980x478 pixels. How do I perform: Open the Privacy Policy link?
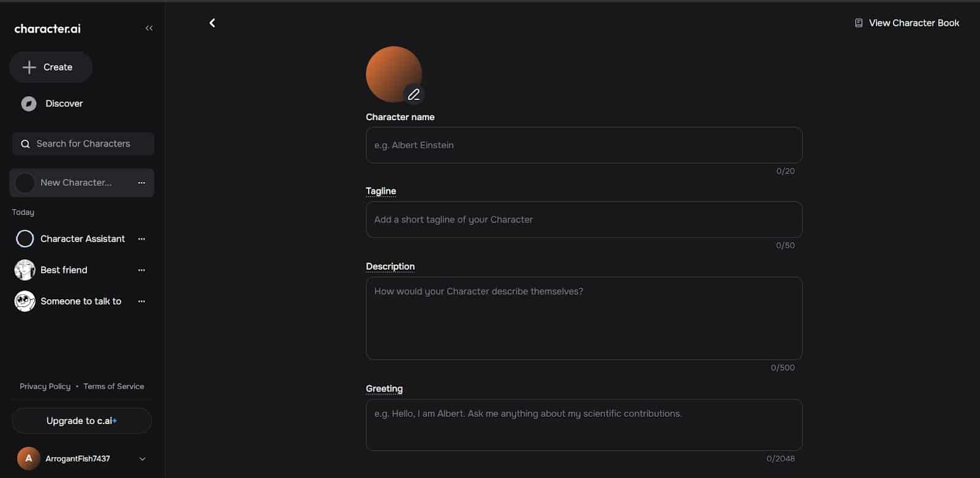pyautogui.click(x=45, y=386)
